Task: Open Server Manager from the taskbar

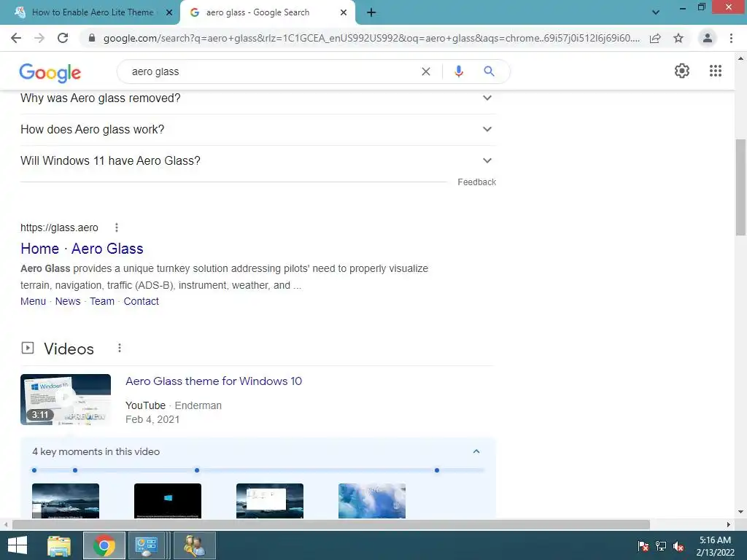Action: (146, 545)
